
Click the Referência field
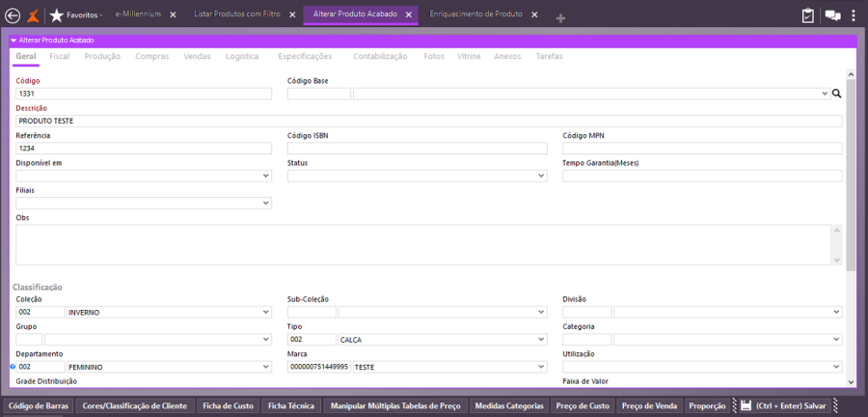tap(144, 149)
